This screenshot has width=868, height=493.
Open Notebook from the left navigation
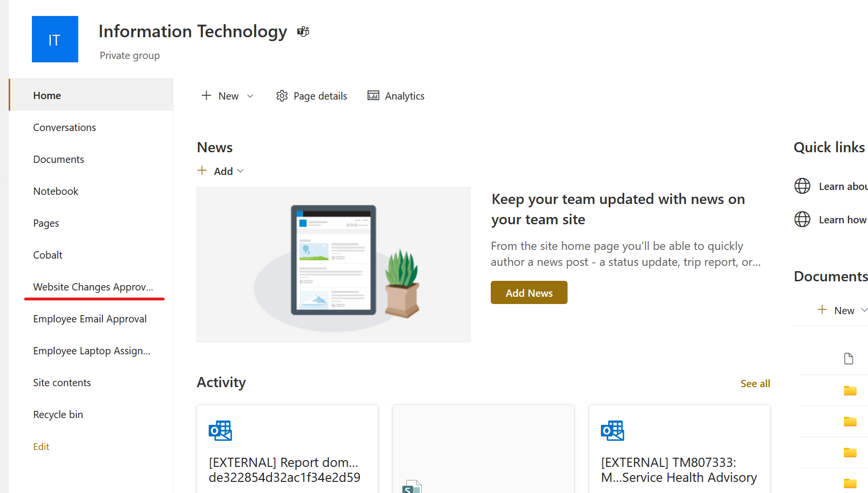click(56, 191)
